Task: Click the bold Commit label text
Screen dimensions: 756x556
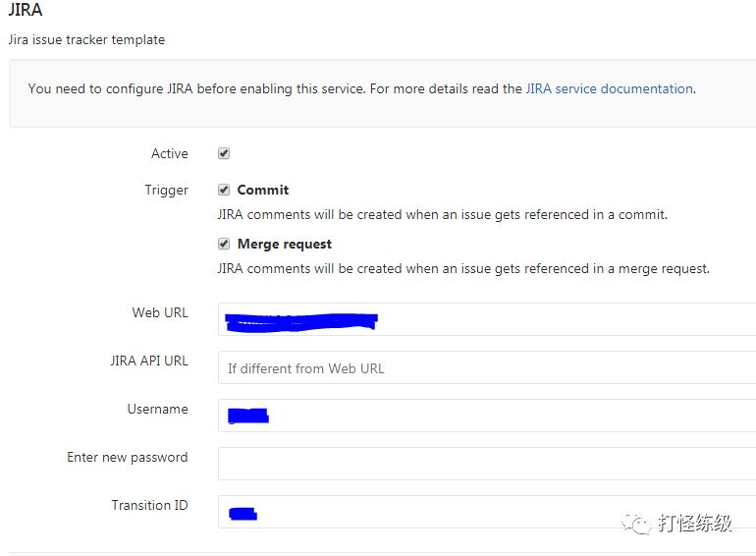Action: point(263,190)
